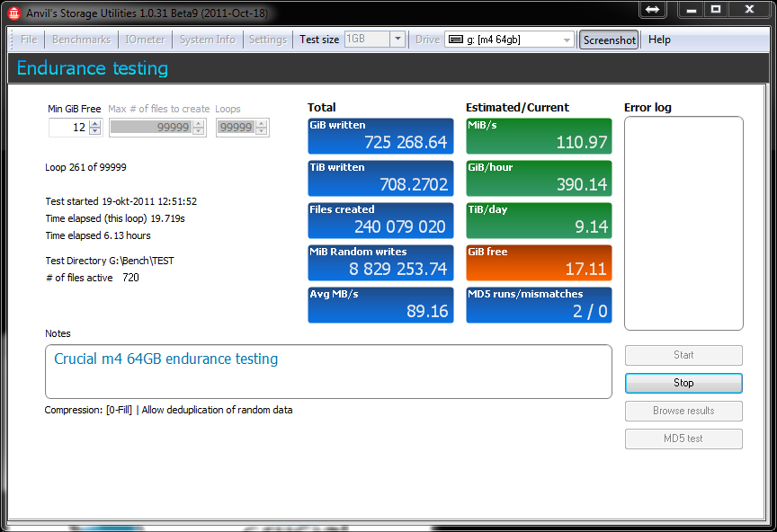Click the Screenshot button

[x=609, y=40]
